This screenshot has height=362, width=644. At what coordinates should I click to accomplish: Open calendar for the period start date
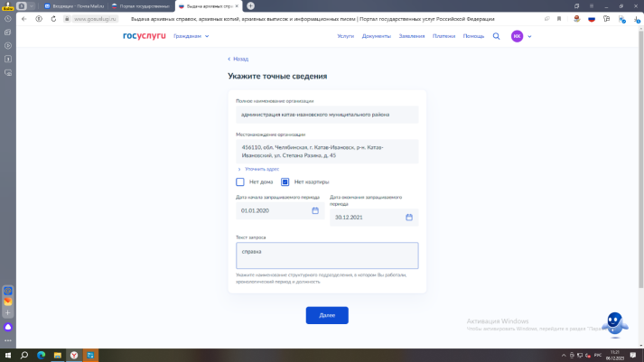click(315, 210)
